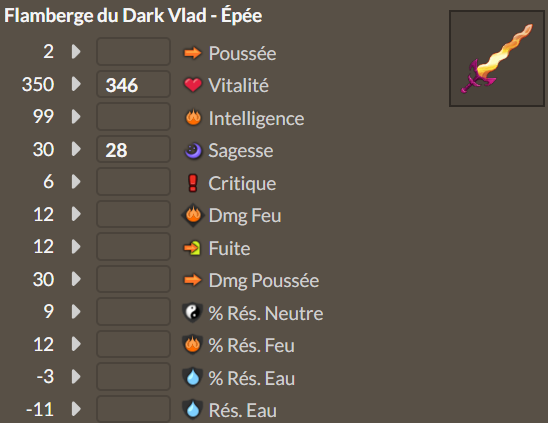Screen dimensions: 548x423
Task: Focus the empty Dmg Poussée value field
Action: coord(134,279)
